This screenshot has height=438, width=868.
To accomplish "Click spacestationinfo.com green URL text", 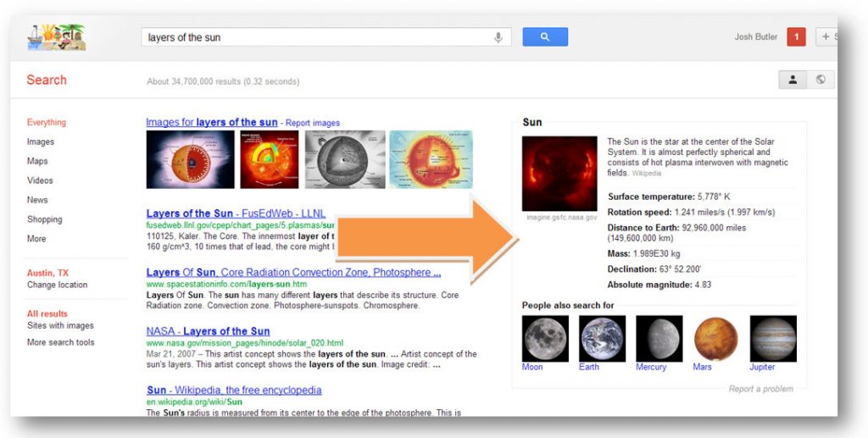I will [226, 285].
